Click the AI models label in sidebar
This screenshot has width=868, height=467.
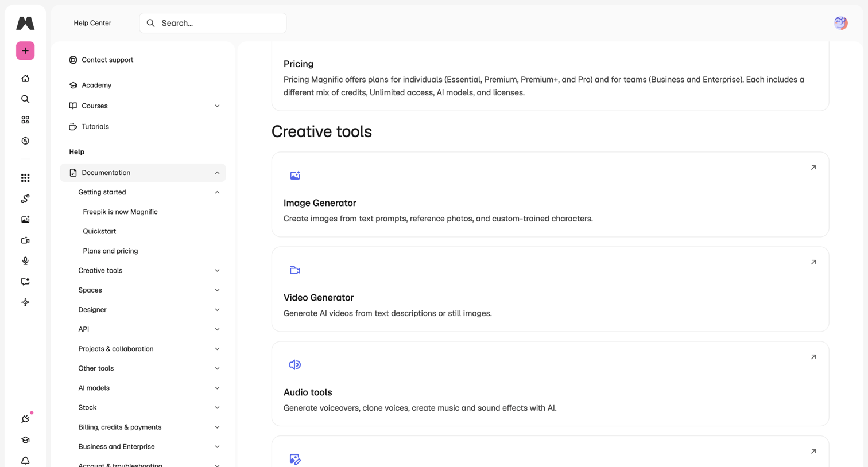(94, 388)
